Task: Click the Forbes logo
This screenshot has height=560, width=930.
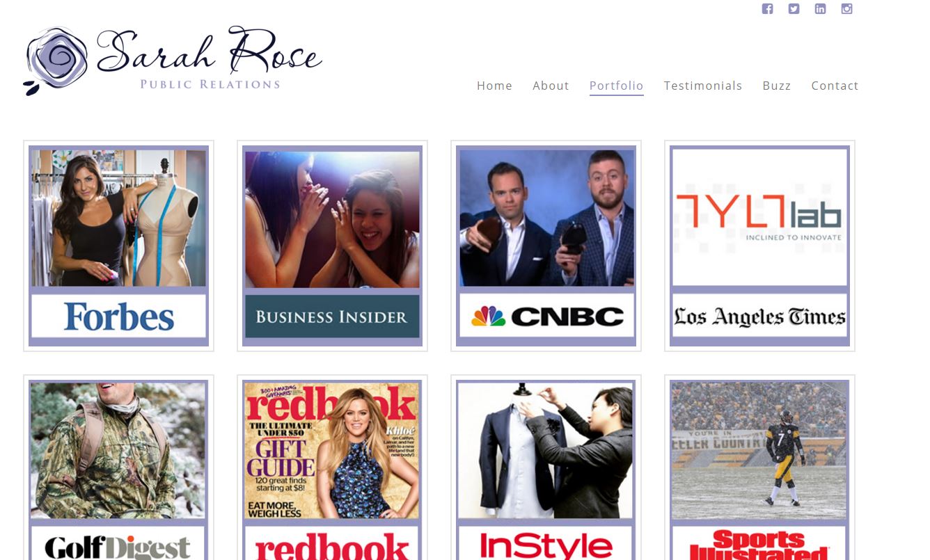Action: 119,317
